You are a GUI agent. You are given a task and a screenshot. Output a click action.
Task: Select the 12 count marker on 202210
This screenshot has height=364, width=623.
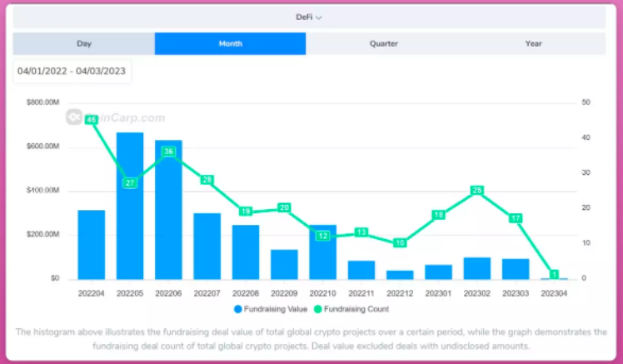pos(323,236)
